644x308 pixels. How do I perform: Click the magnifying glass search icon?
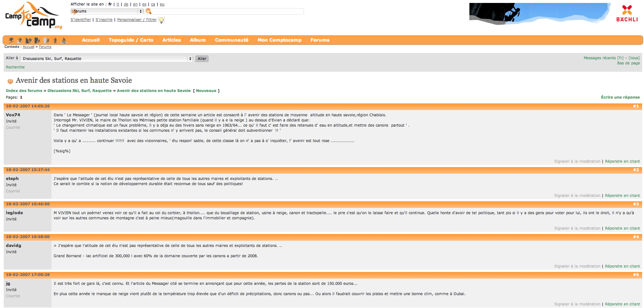pos(149,11)
